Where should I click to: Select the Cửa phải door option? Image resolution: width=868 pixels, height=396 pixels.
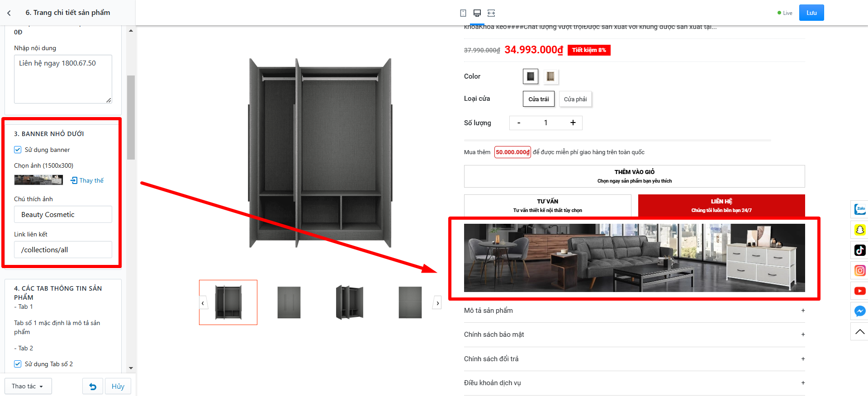[x=575, y=99]
